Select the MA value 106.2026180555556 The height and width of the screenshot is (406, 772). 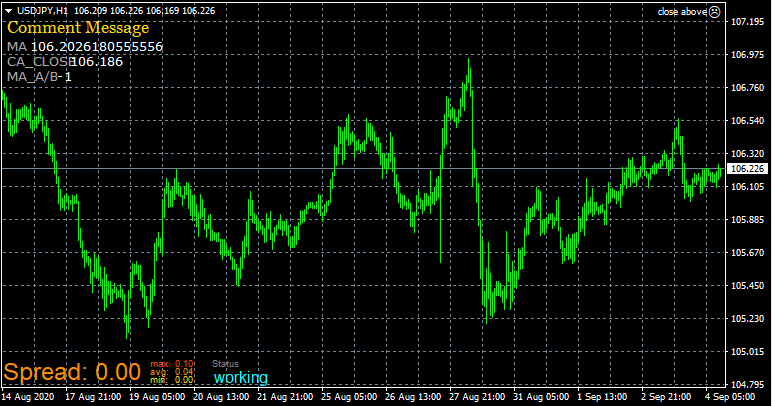(97, 47)
